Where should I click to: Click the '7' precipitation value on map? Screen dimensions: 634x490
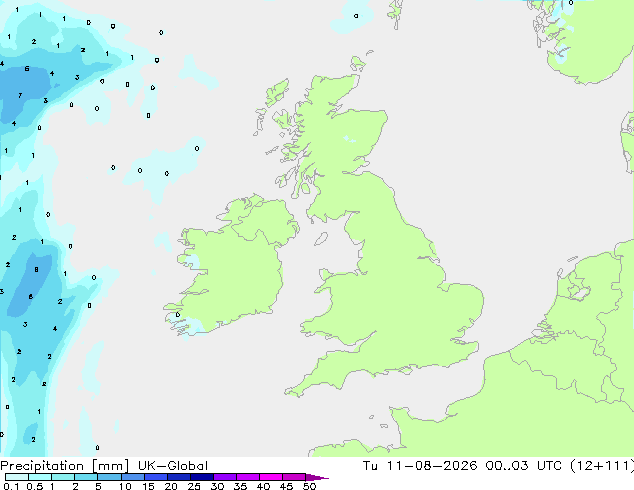coord(20,96)
